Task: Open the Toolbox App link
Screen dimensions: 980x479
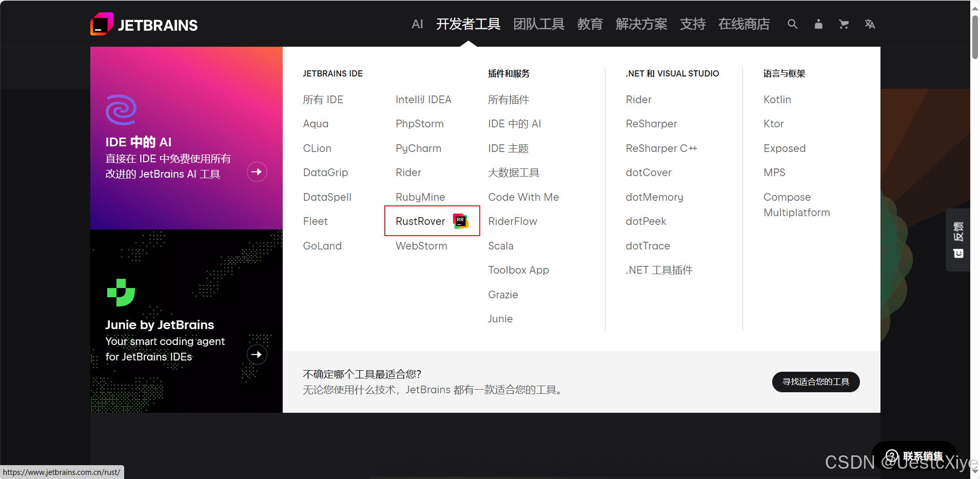Action: pos(518,270)
